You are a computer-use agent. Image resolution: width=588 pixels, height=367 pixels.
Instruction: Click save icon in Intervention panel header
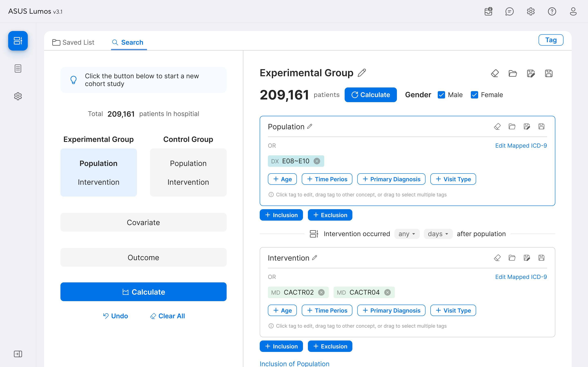click(x=541, y=258)
